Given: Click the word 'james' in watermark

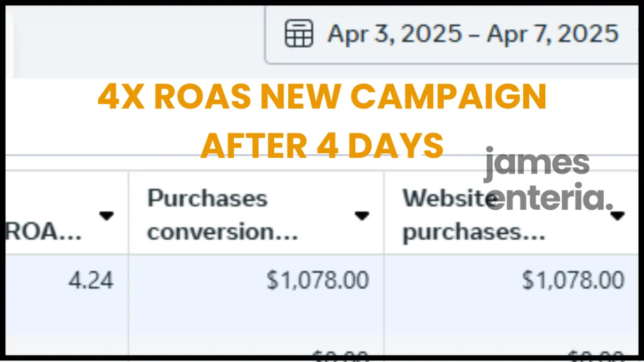Looking at the screenshot, I should (x=536, y=164).
